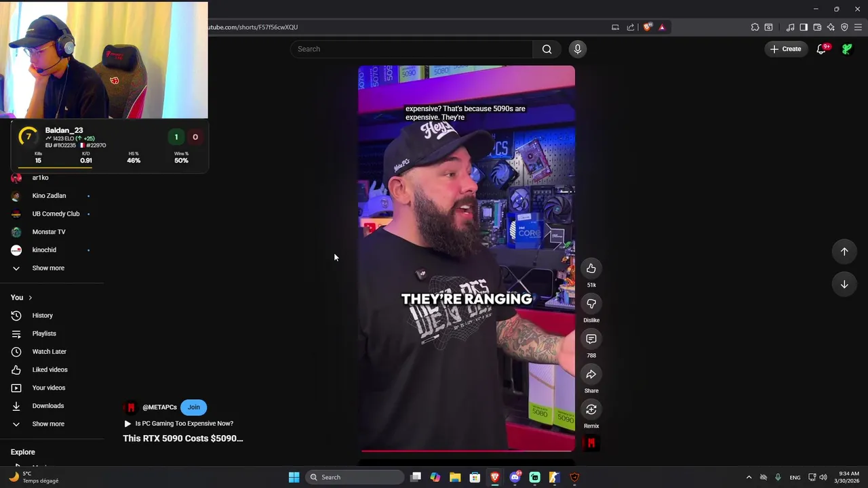Share this short video
868x488 pixels.
pyautogui.click(x=591, y=374)
